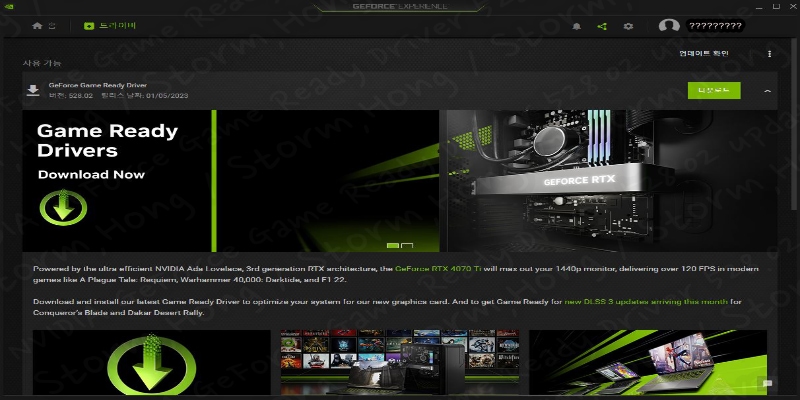Open the GeForce RTX 4070 Ti link
The width and height of the screenshot is (800, 400).
pyautogui.click(x=438, y=268)
